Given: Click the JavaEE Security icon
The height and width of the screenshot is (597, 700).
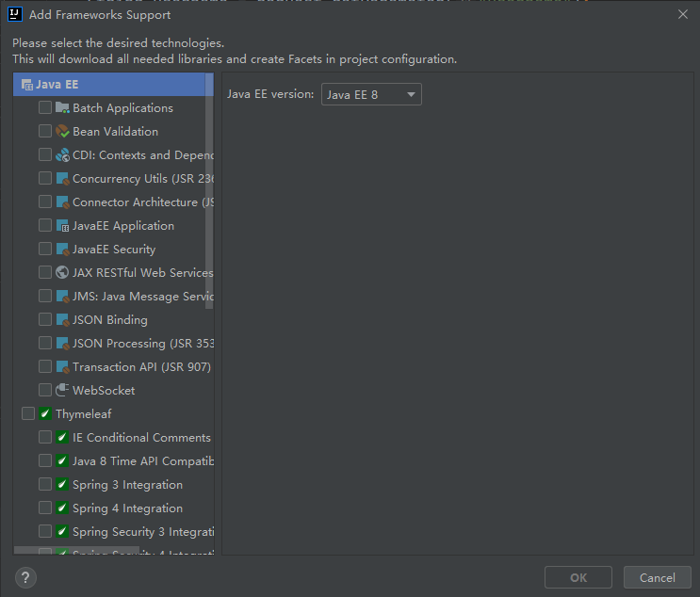Looking at the screenshot, I should tap(62, 249).
